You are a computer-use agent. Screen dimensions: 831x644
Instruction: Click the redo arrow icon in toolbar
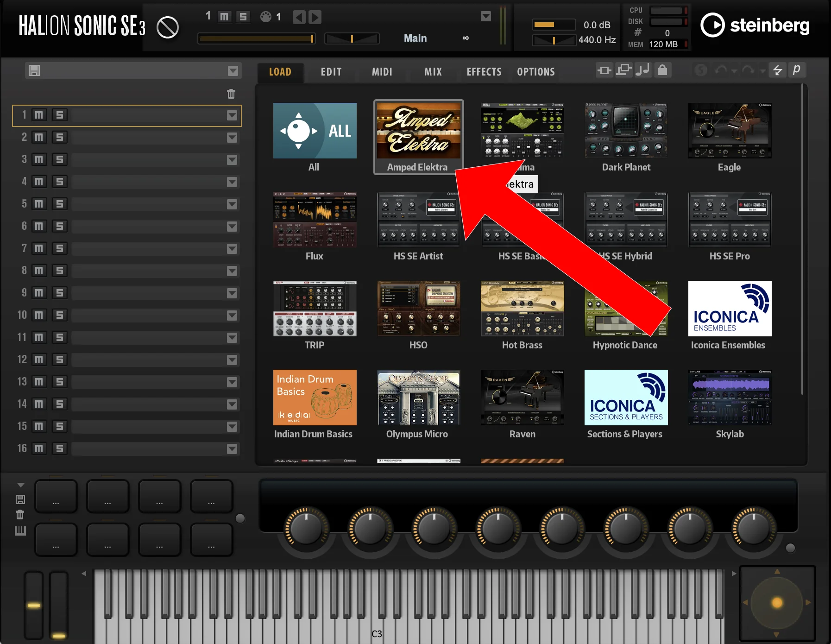pos(748,70)
